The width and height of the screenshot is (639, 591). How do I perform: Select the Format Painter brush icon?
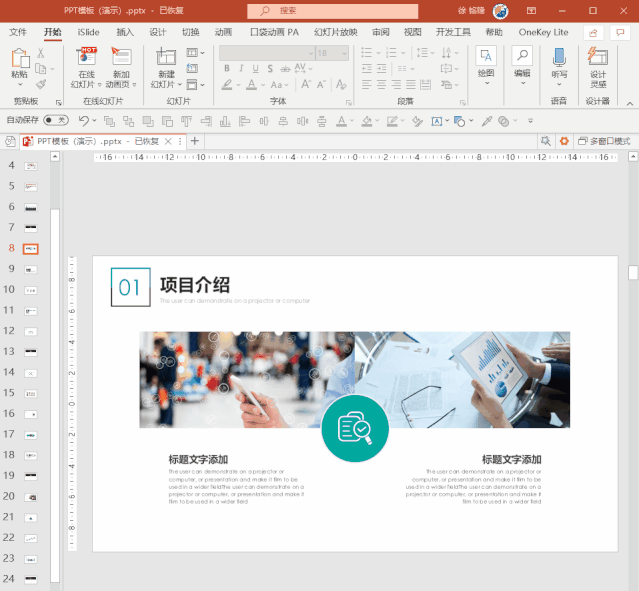(40, 84)
